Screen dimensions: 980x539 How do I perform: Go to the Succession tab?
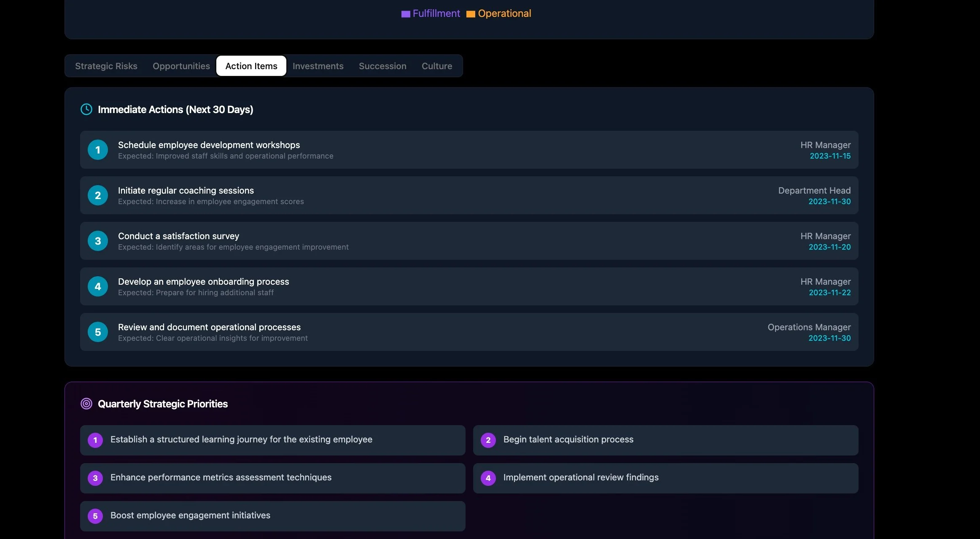click(x=382, y=66)
